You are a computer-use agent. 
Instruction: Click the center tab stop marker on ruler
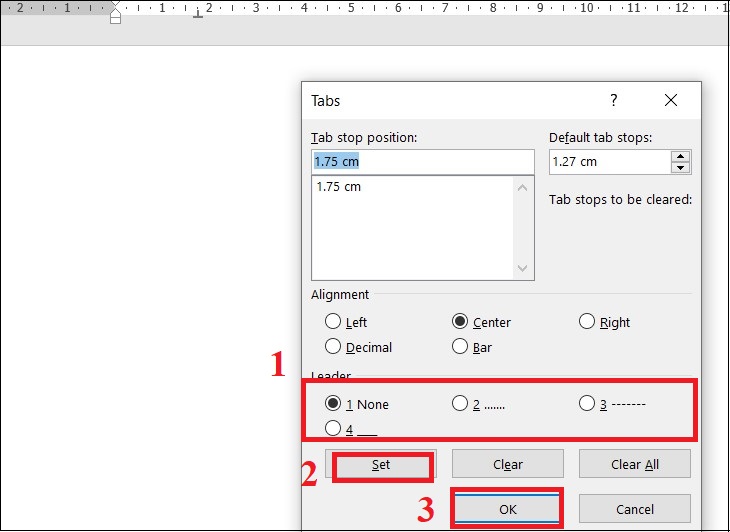[x=198, y=14]
